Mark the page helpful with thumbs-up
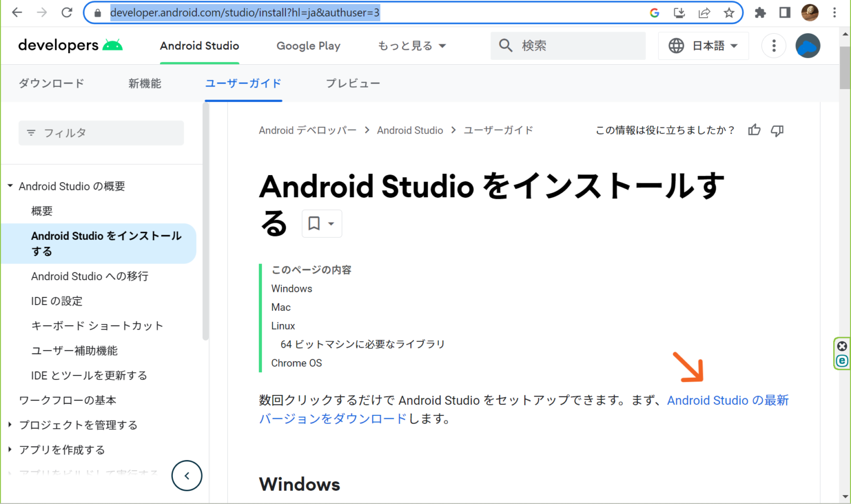The width and height of the screenshot is (851, 504). (754, 130)
